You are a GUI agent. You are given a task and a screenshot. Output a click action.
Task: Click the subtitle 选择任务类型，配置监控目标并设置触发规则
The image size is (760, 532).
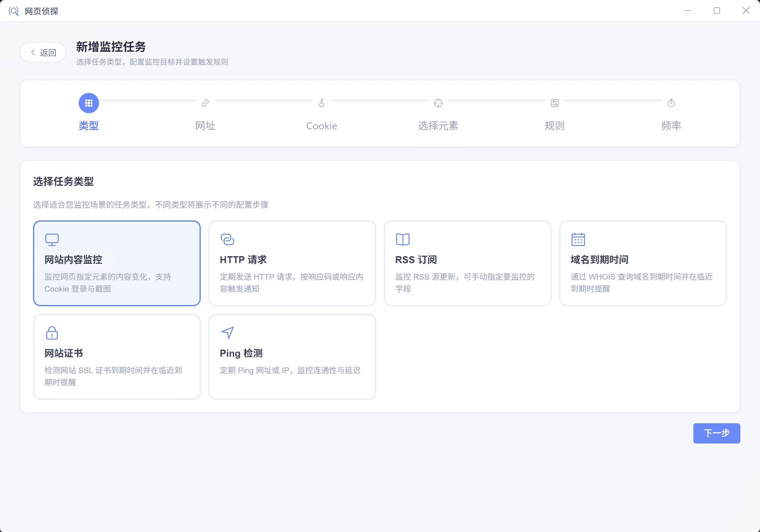click(152, 62)
